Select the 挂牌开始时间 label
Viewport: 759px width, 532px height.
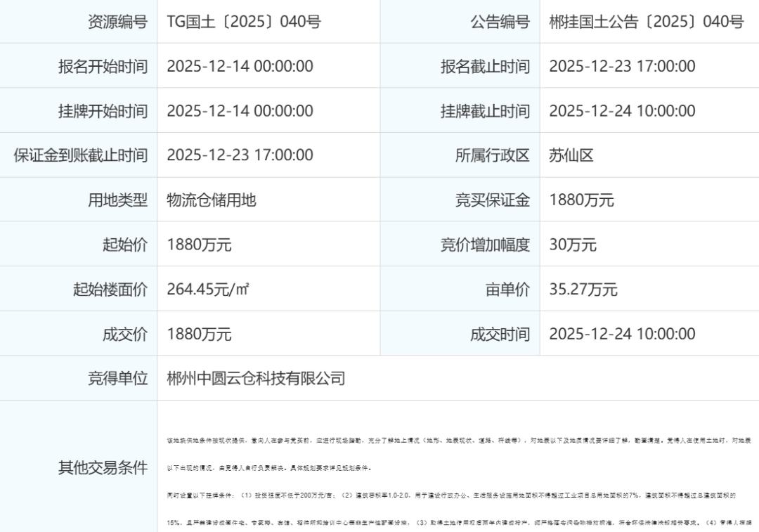point(103,111)
